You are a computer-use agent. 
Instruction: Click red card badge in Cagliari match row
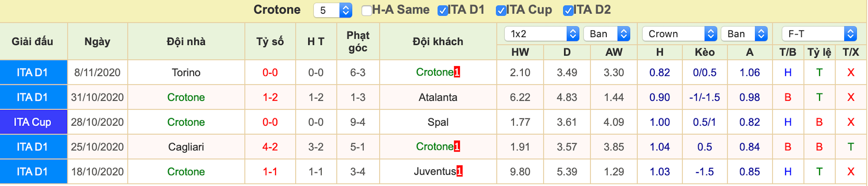[457, 146]
